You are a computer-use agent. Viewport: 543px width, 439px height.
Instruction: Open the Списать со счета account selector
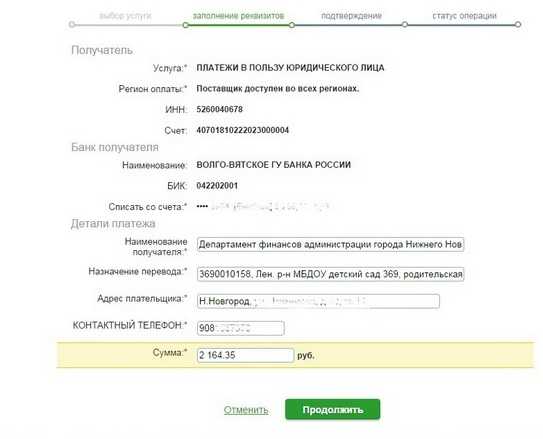pos(265,207)
